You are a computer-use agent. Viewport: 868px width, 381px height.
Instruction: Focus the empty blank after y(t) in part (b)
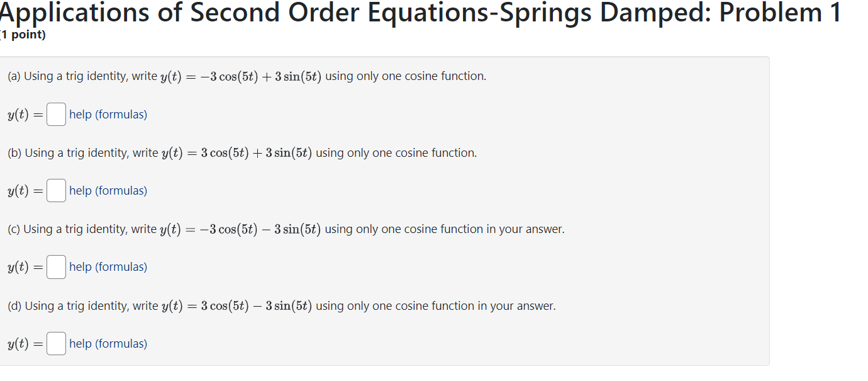click(x=56, y=190)
